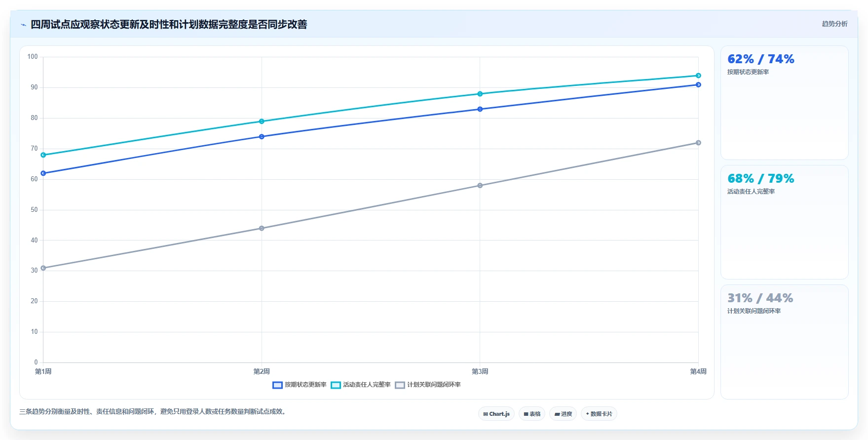
Task: Click the 计划关联问题闭环率 legend label
Action: point(434,385)
